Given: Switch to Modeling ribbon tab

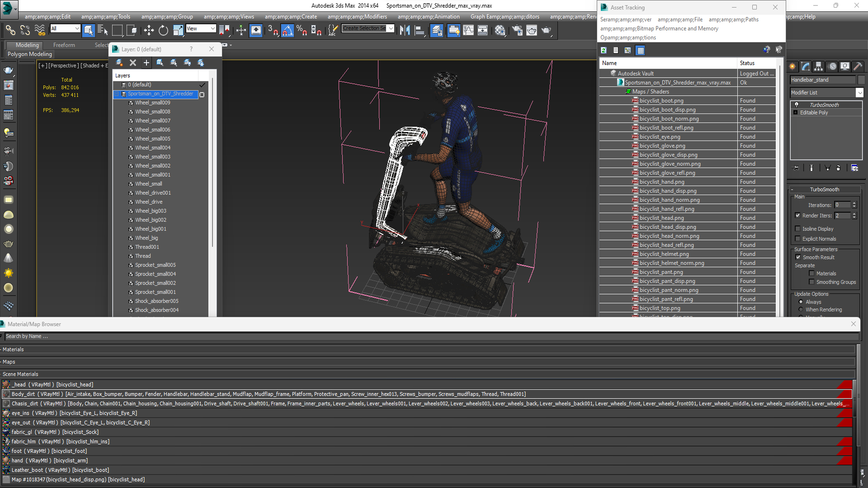Looking at the screenshot, I should click(27, 45).
